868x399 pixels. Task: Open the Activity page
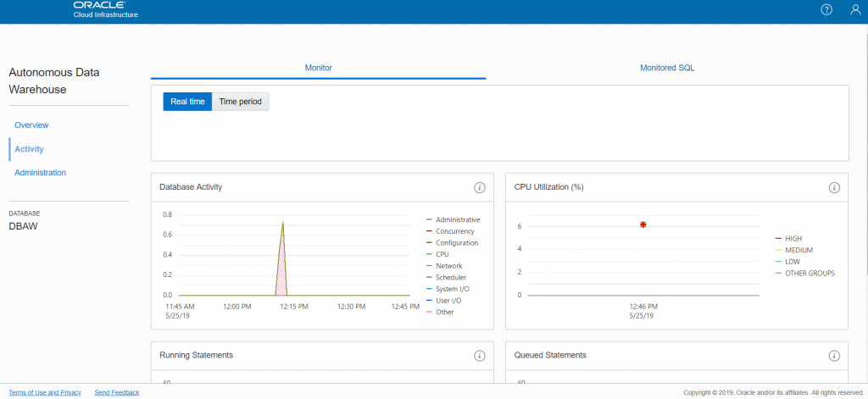pyautogui.click(x=30, y=149)
